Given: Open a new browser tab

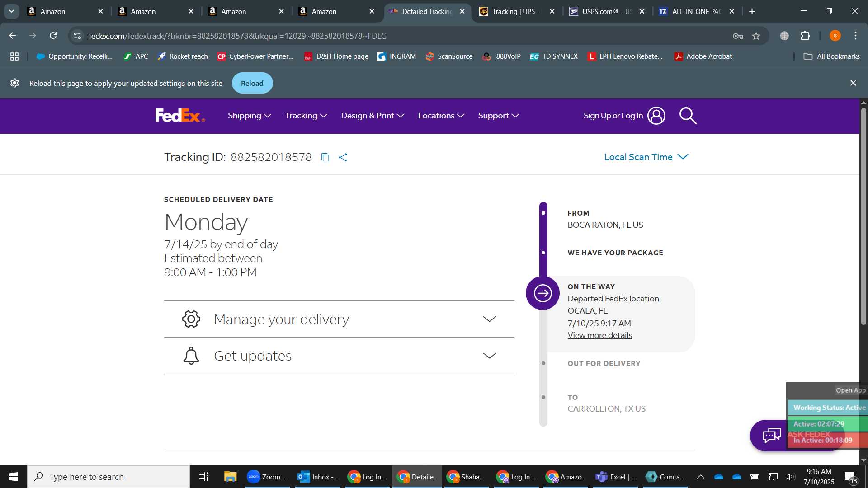Looking at the screenshot, I should [752, 11].
